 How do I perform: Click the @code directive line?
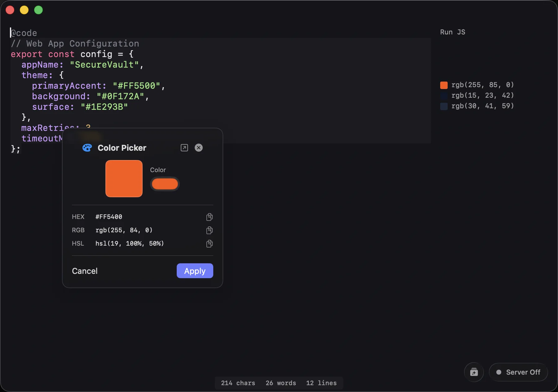tap(24, 33)
